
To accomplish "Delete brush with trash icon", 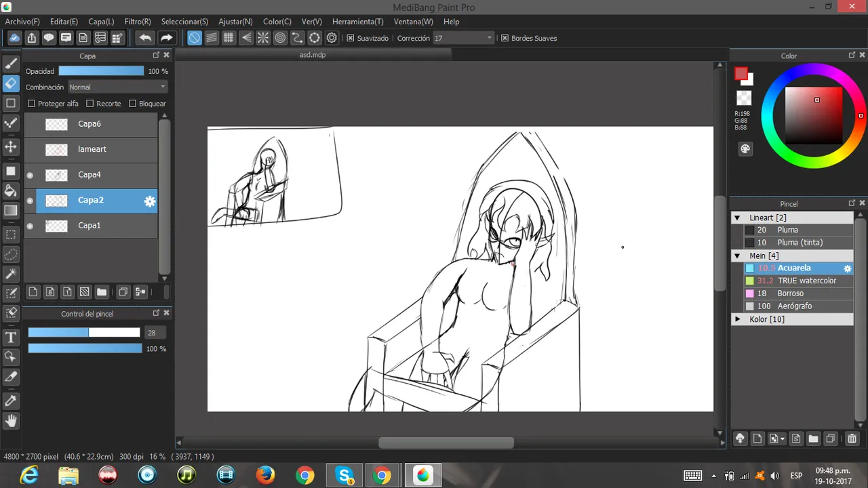I will (852, 439).
